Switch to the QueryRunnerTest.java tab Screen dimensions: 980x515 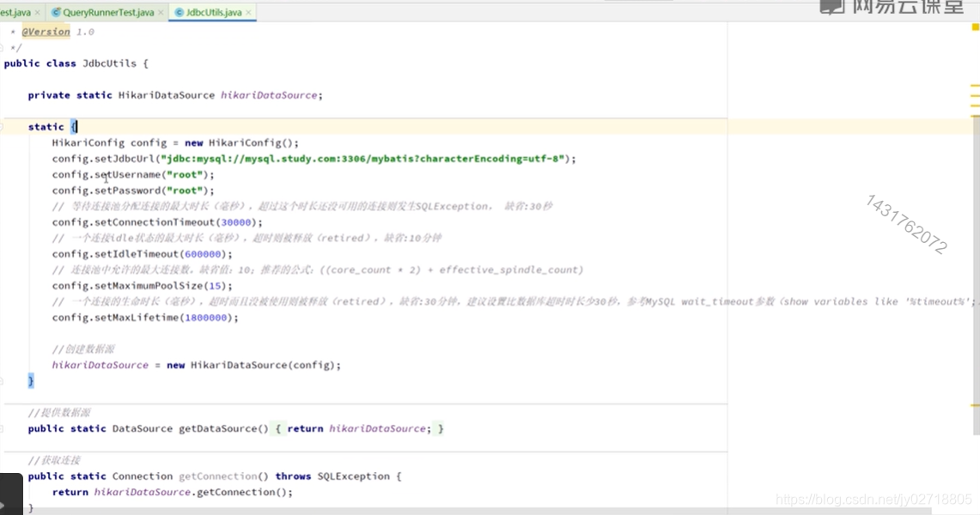[107, 13]
